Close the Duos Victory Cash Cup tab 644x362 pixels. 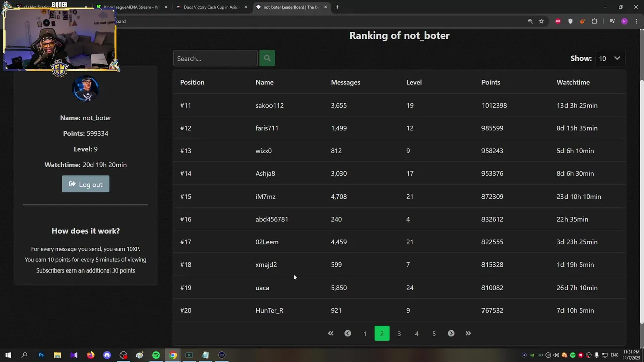point(246,7)
